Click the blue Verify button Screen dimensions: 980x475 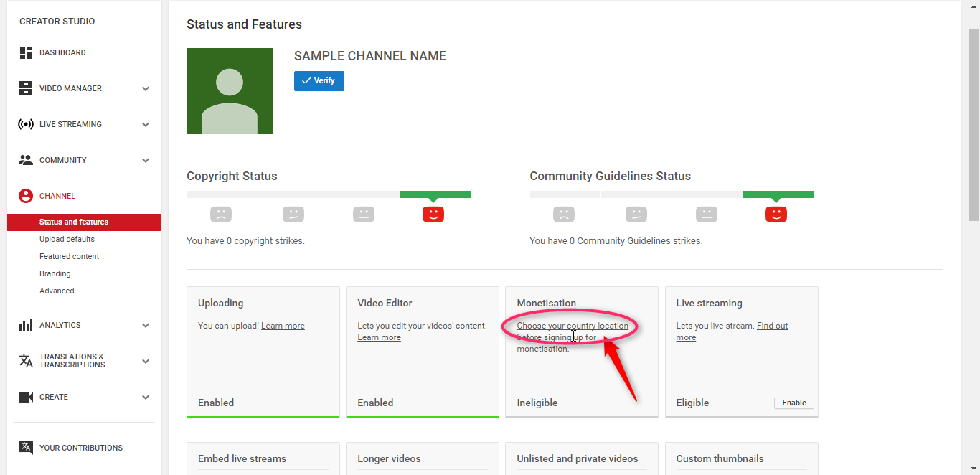coord(319,81)
